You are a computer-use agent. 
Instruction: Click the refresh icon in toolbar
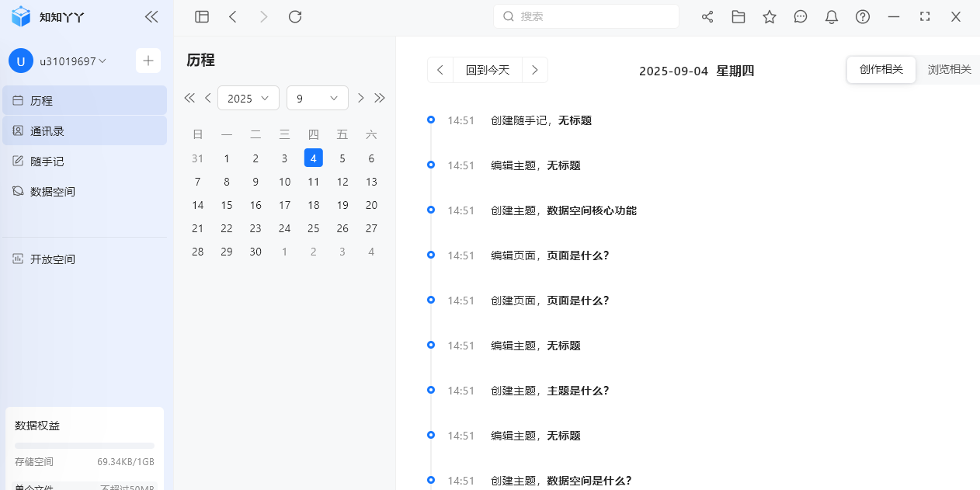click(295, 17)
